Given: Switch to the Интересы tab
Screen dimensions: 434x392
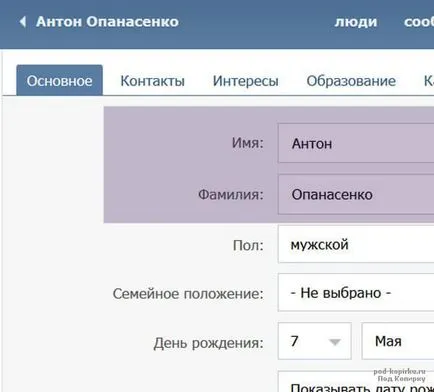Looking at the screenshot, I should pos(246,81).
